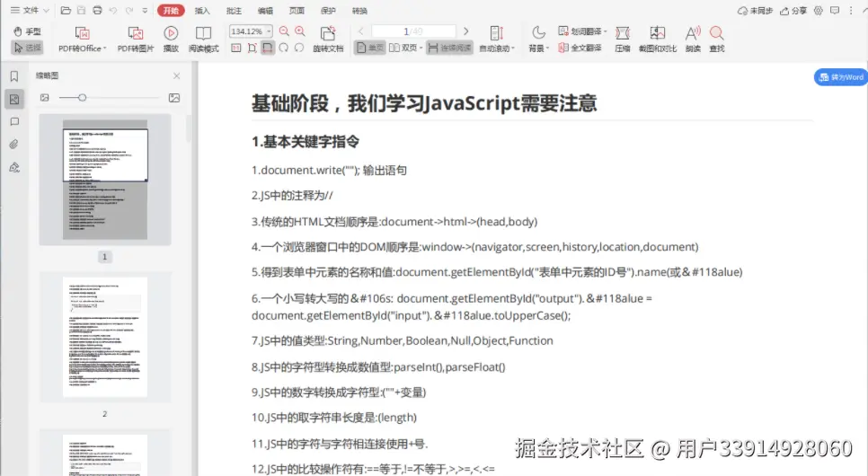Open Find (查找) search
This screenshot has width=868, height=476.
point(717,40)
